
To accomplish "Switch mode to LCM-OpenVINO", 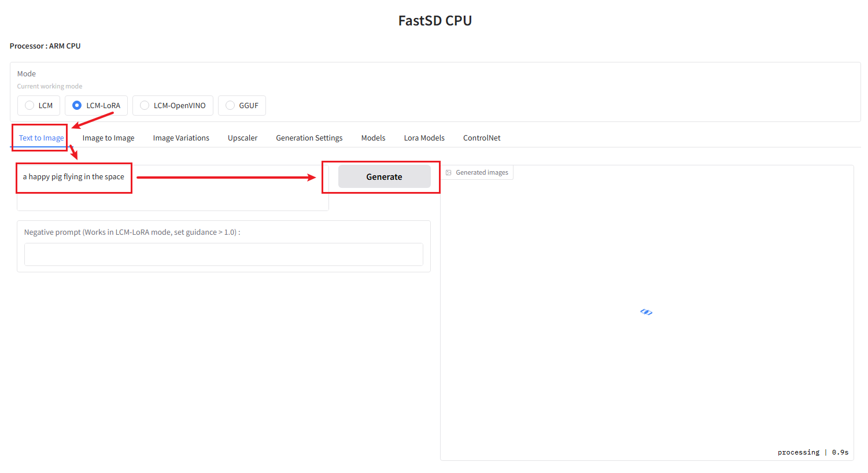I will pyautogui.click(x=145, y=105).
